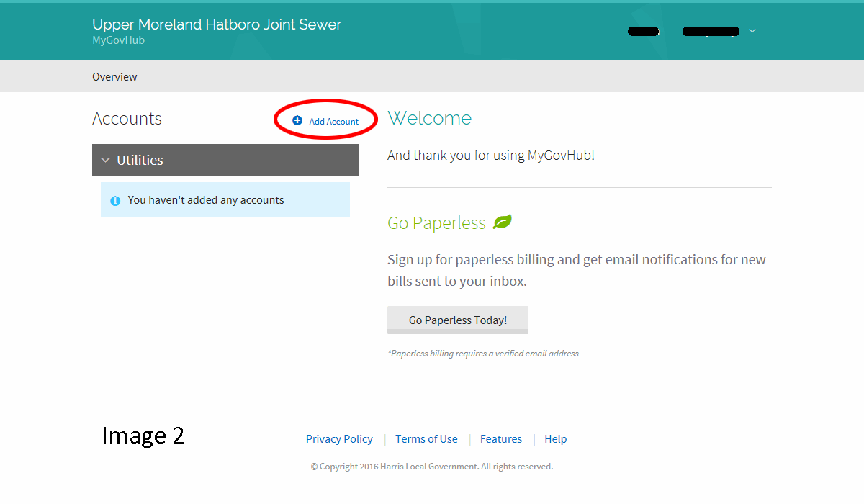Click the Go Paperless heading text

pyautogui.click(x=436, y=223)
